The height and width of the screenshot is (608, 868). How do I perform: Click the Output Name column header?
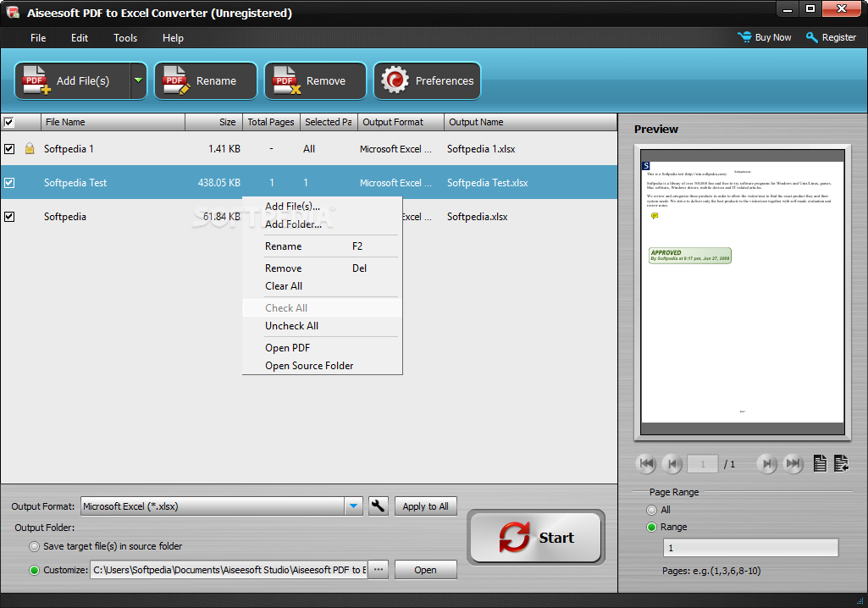point(530,122)
